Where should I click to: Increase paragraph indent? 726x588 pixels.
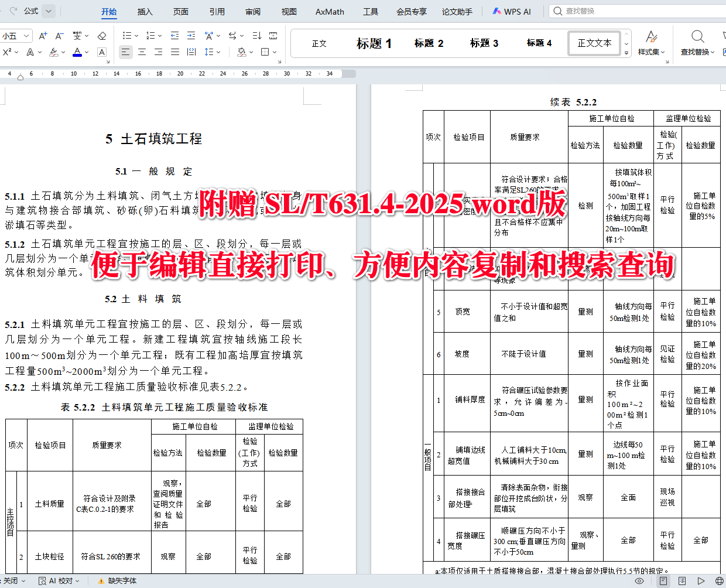tap(191, 36)
